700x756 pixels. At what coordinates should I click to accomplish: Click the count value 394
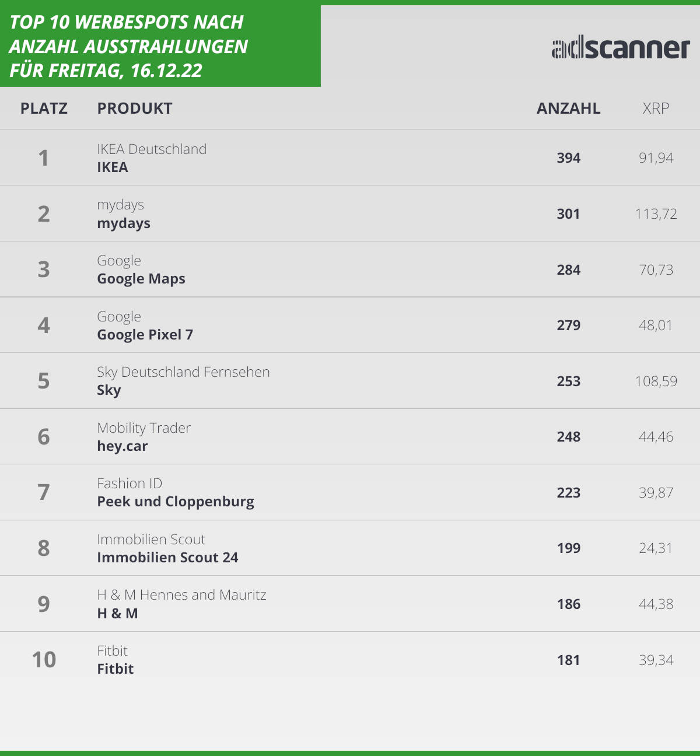pos(568,158)
